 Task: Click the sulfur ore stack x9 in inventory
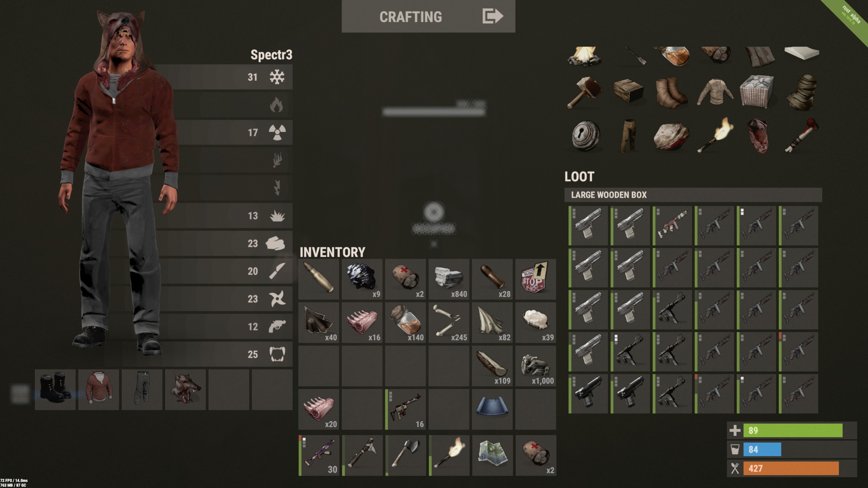tap(362, 279)
